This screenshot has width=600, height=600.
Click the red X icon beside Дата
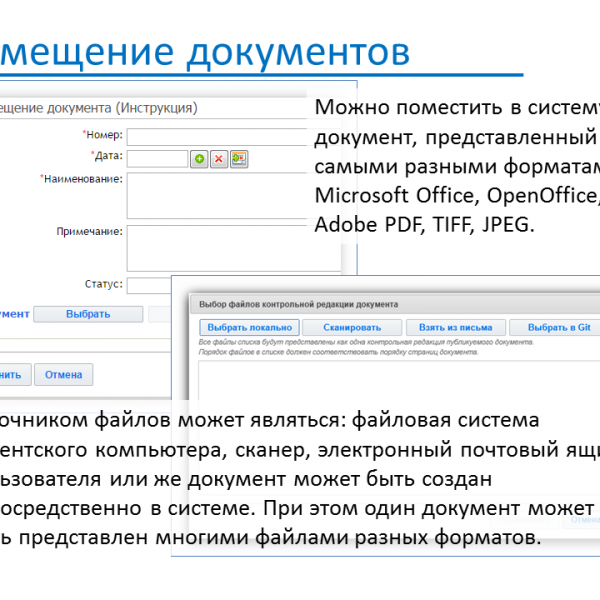coord(219,158)
